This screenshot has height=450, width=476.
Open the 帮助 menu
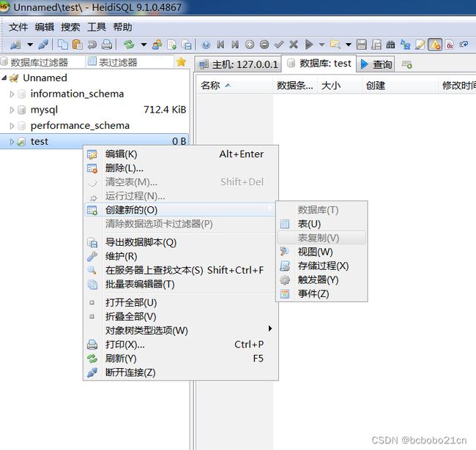122,27
